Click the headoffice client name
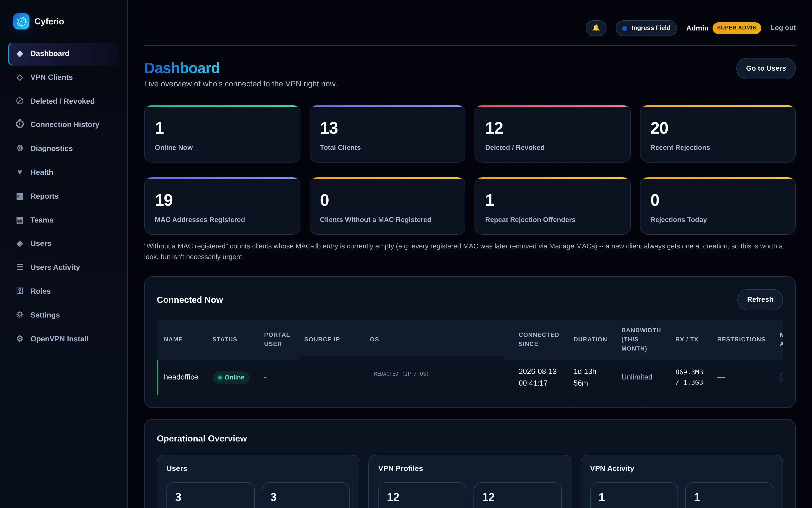The image size is (812, 508). click(x=181, y=377)
